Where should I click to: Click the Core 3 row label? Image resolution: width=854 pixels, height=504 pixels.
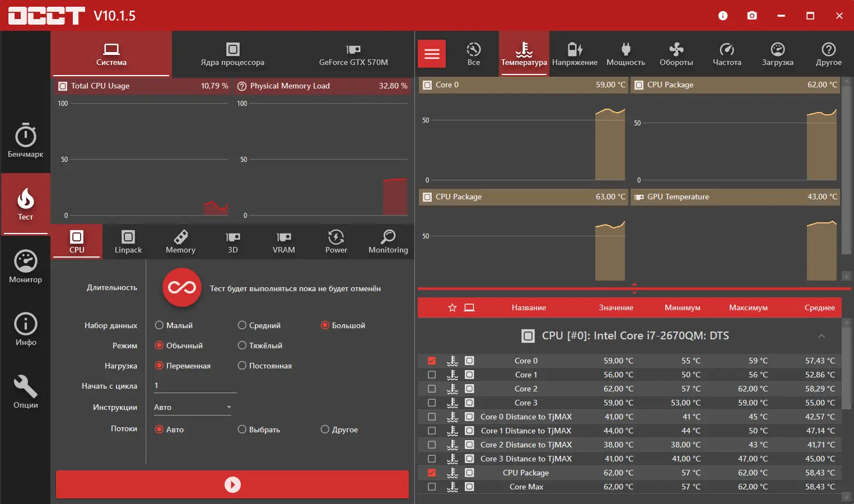526,403
